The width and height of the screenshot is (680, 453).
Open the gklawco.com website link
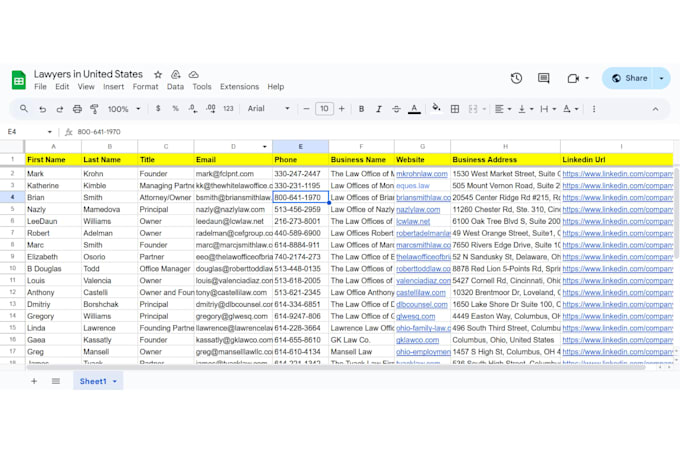[417, 340]
